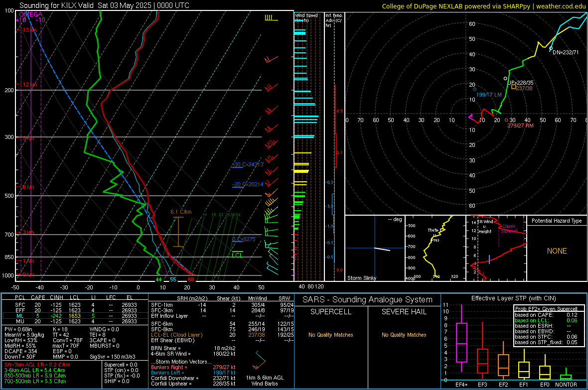
Task: Click 'MeanW = 5.9g/kg' value
Action: [x=24, y=335]
